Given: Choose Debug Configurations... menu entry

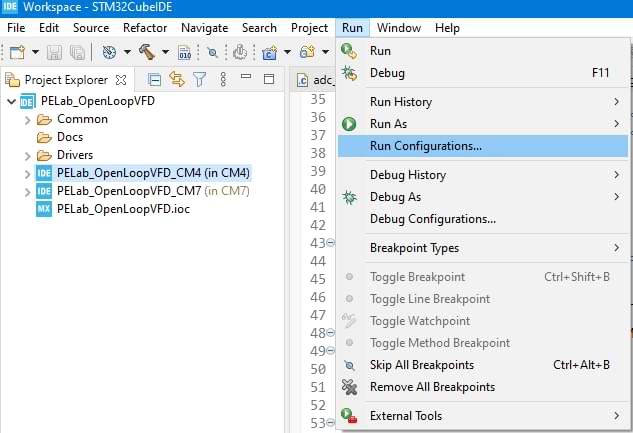Looking at the screenshot, I should pyautogui.click(x=483, y=219).
